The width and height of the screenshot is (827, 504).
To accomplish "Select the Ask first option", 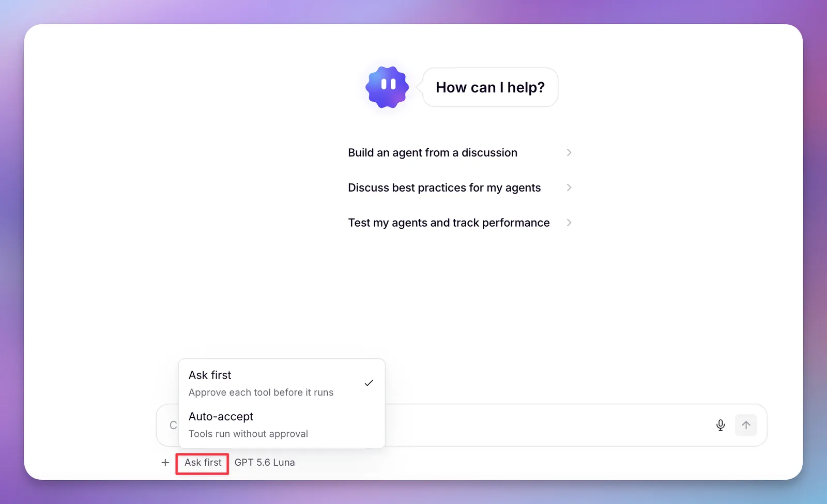I will tap(282, 383).
